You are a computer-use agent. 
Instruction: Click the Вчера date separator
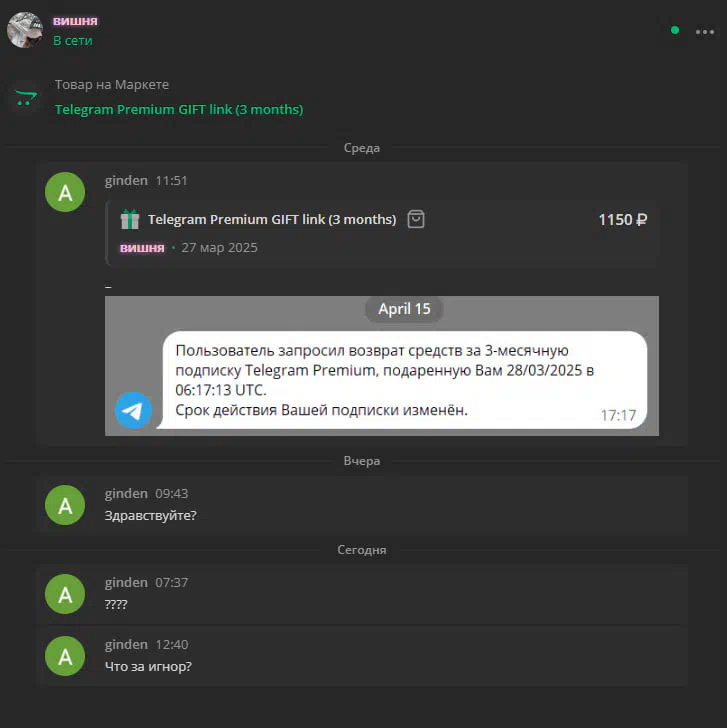tap(362, 461)
